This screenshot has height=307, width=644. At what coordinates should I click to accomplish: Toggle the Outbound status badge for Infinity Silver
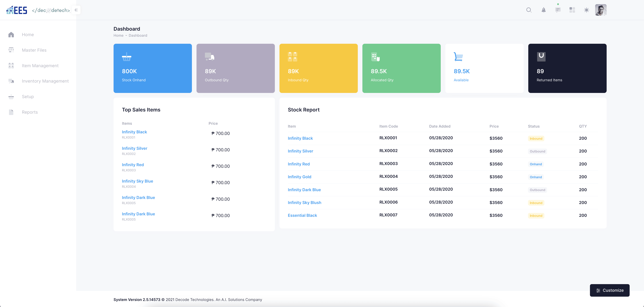(x=537, y=151)
